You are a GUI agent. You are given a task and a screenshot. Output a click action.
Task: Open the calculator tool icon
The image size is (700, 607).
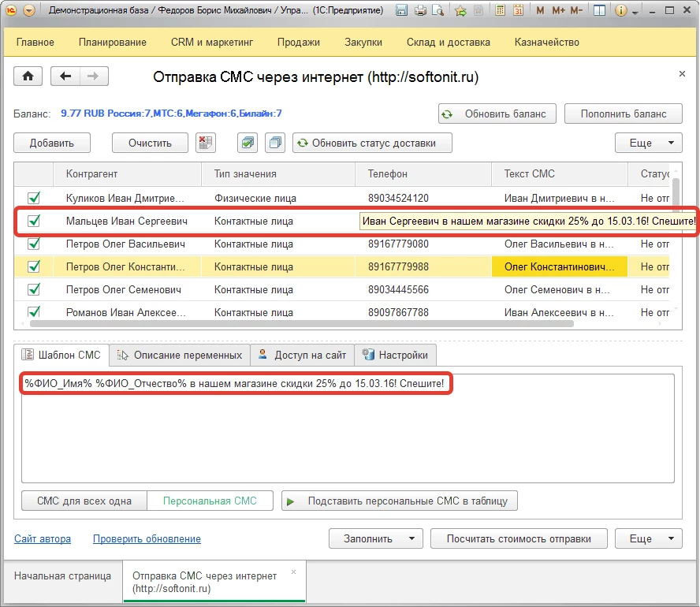point(501,11)
